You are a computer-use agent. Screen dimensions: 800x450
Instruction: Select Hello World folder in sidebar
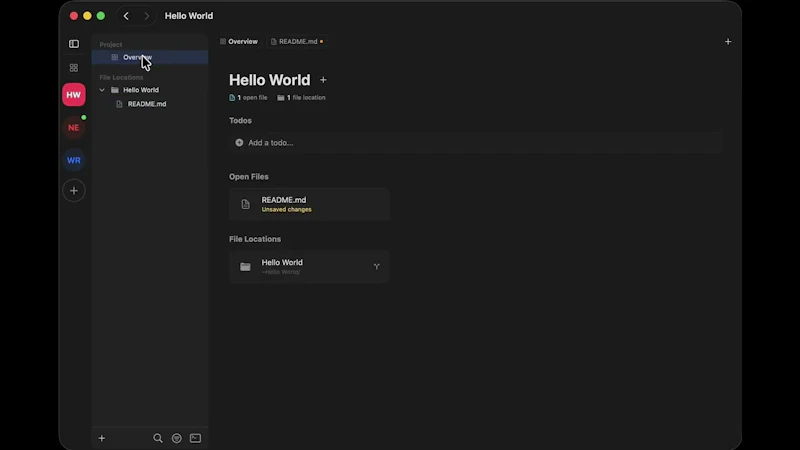(x=141, y=90)
